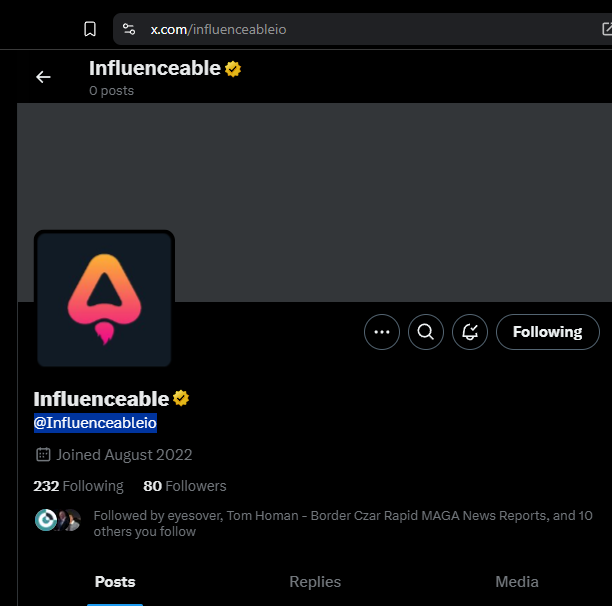Click the browser bookmark icon
Viewport: 612px width, 606px height.
(90, 29)
